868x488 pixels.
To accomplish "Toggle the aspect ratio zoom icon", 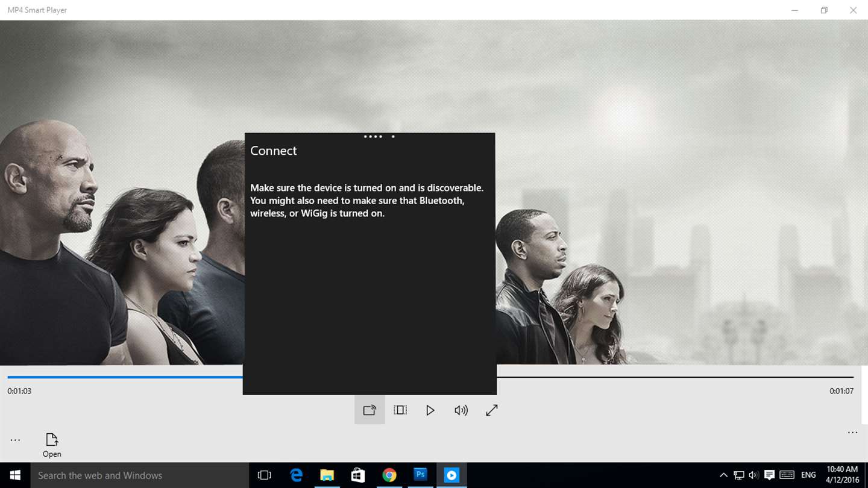I will pyautogui.click(x=400, y=410).
